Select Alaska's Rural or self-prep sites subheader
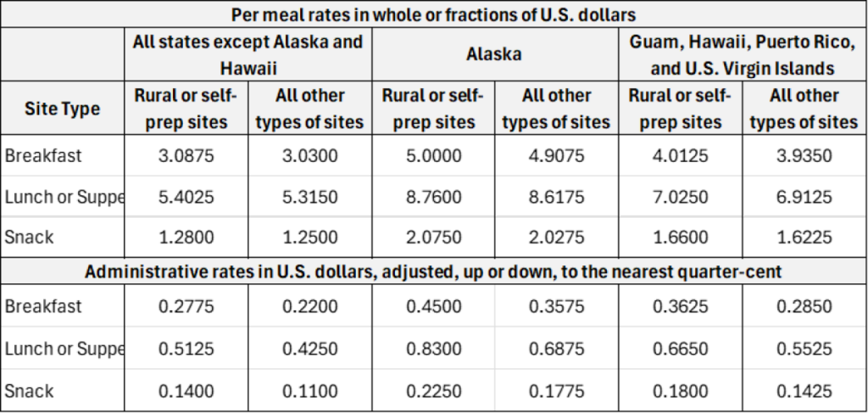This screenshot has height=413, width=868. (x=432, y=109)
